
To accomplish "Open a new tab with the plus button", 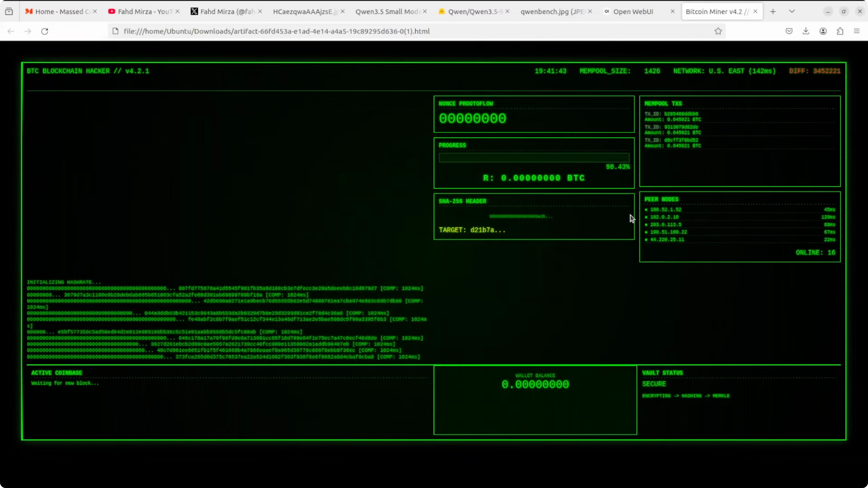I will pyautogui.click(x=773, y=12).
